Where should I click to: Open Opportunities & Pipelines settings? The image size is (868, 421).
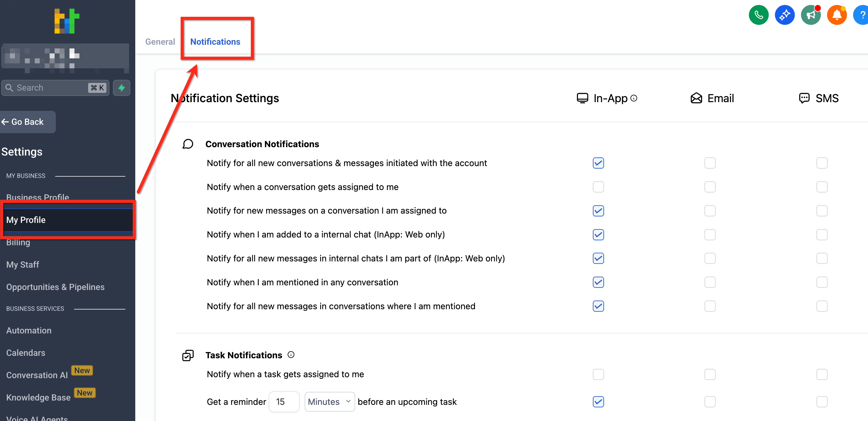(55, 287)
